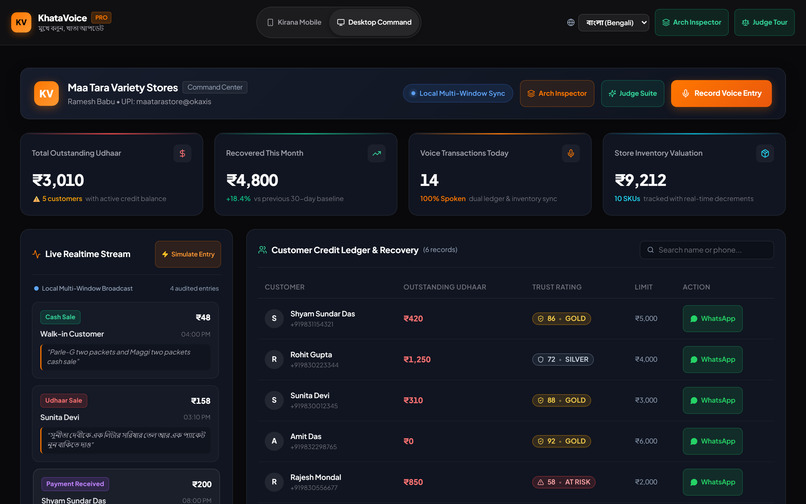
Task: Click the ₹3,010 outstanding udhaar value
Action: click(x=58, y=180)
